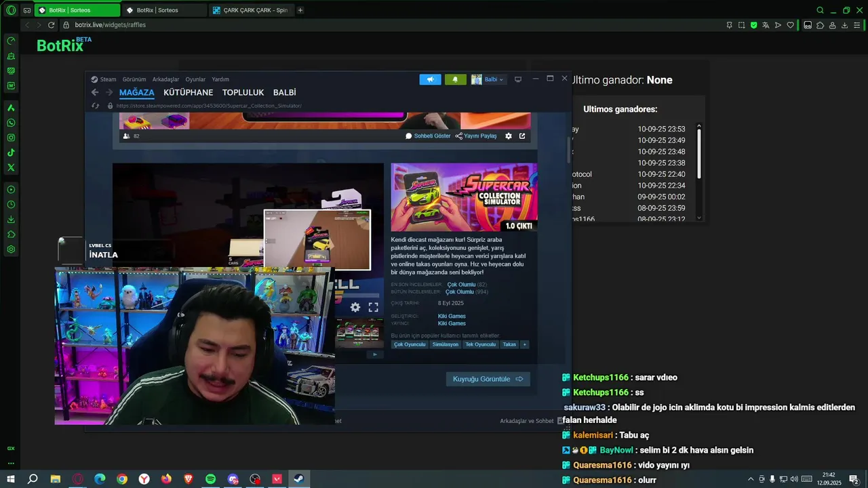The width and height of the screenshot is (868, 488).
Task: Open sidebar settings gear icon
Action: click(x=11, y=249)
